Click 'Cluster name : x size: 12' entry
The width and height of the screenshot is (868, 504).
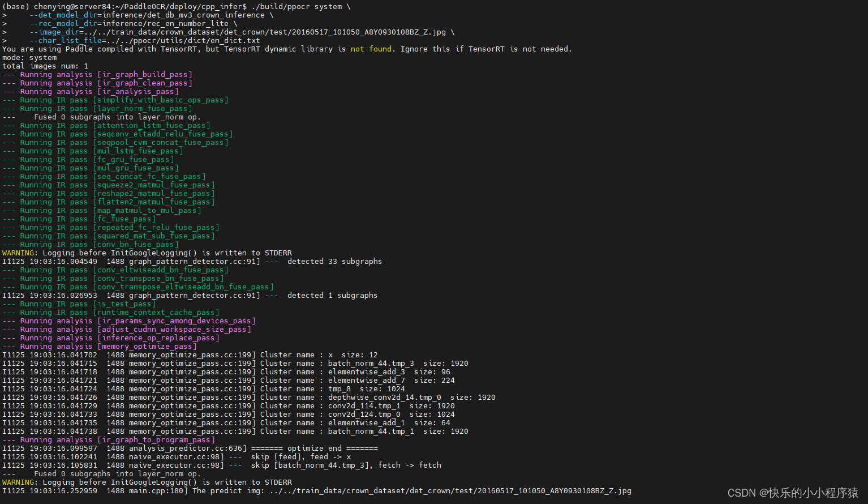click(x=319, y=355)
